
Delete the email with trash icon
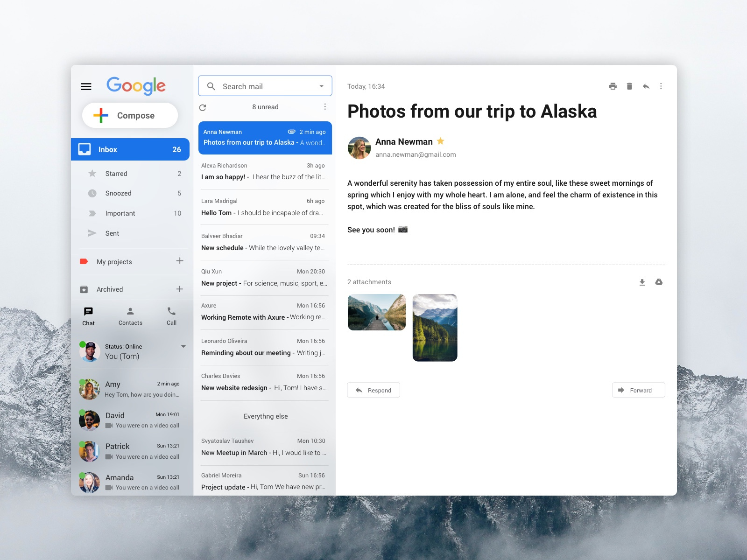pyautogui.click(x=629, y=86)
